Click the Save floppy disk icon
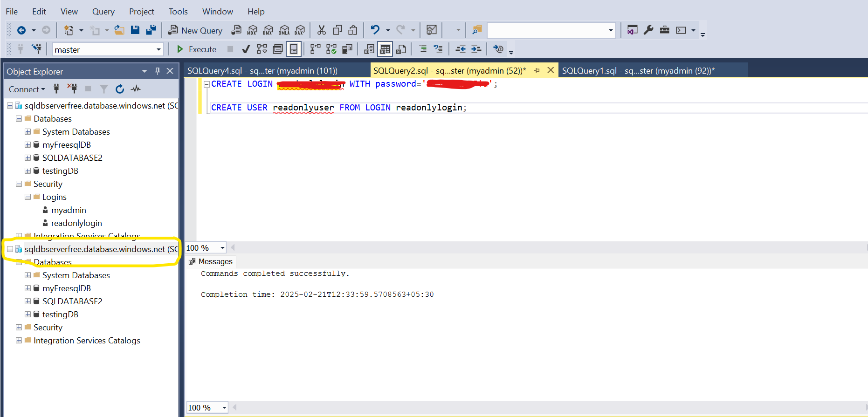 click(135, 30)
